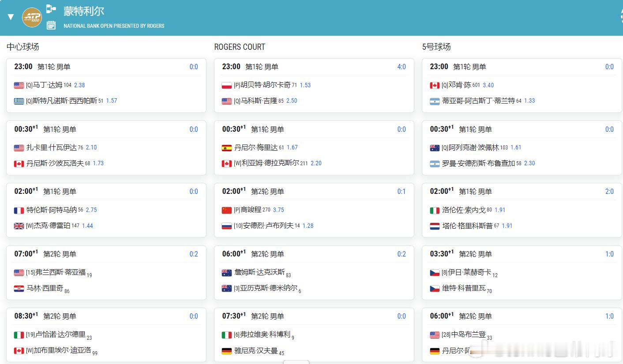Click odds 2.10 for 扎卡里·什瓦伊达

click(91, 148)
